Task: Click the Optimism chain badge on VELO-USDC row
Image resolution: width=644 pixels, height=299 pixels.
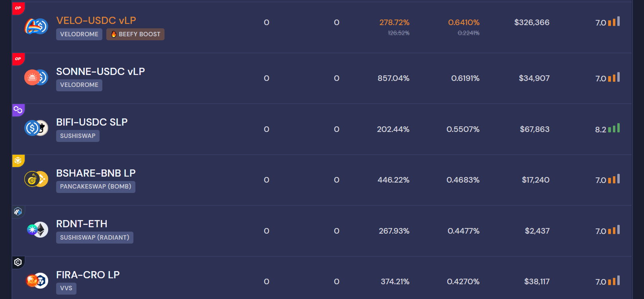Action: click(18, 8)
